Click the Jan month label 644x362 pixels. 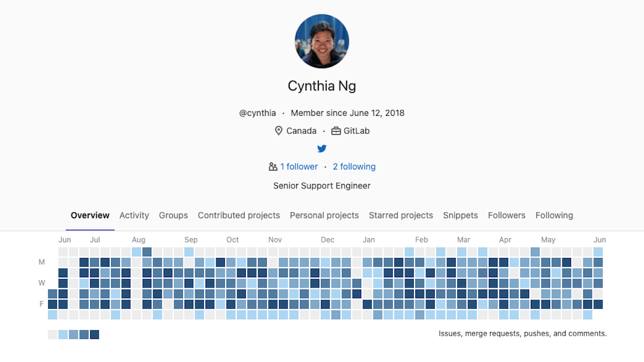[x=369, y=240]
